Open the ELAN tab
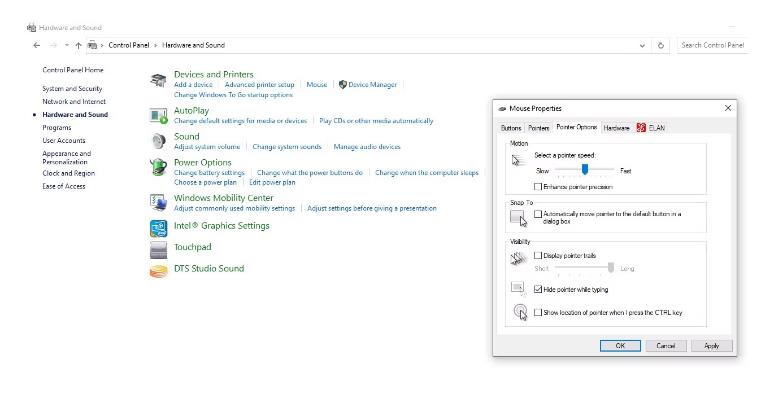 (651, 128)
